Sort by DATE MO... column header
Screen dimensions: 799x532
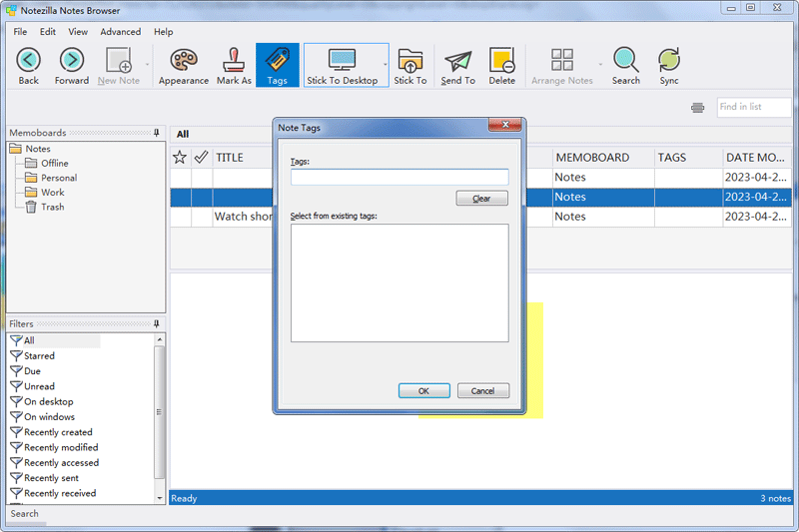tap(755, 158)
